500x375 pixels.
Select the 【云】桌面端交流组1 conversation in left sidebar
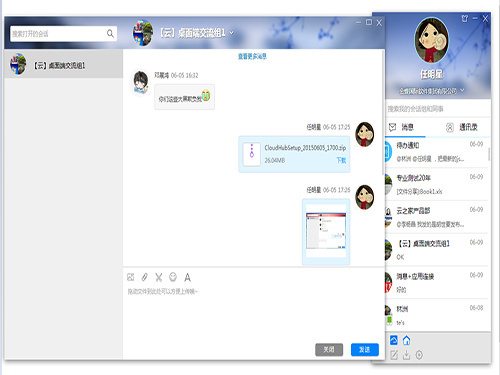click(64, 64)
